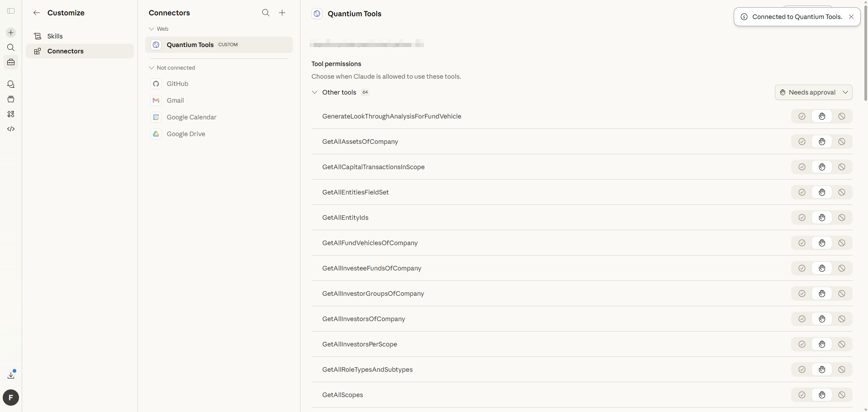Click the info icon in the toast
This screenshot has height=412, width=868.
click(x=744, y=17)
